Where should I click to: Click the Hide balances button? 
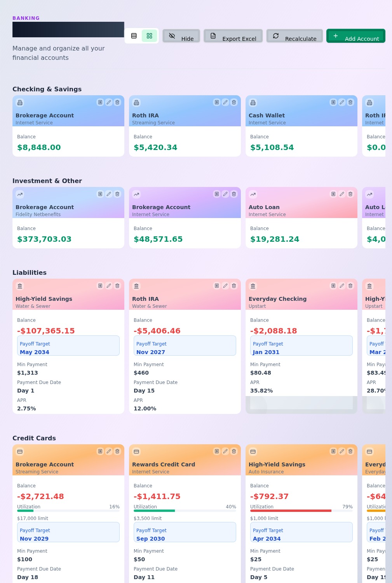(x=181, y=36)
